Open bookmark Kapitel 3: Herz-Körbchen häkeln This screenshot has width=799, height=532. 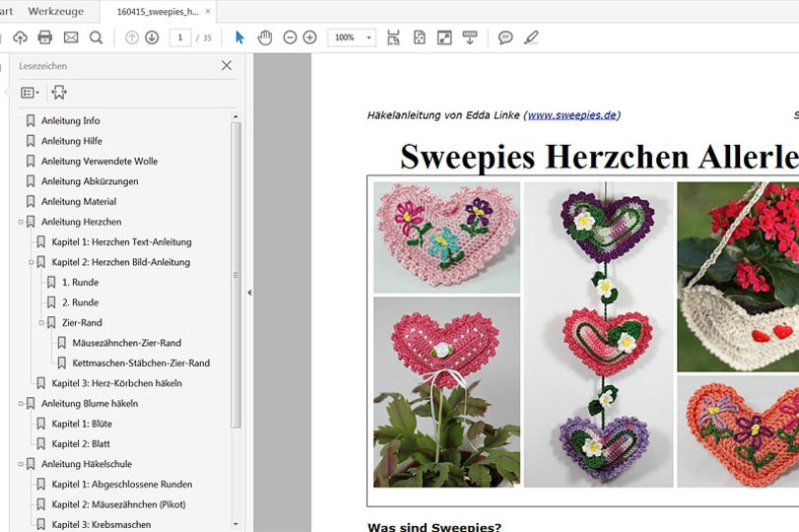[x=116, y=383]
